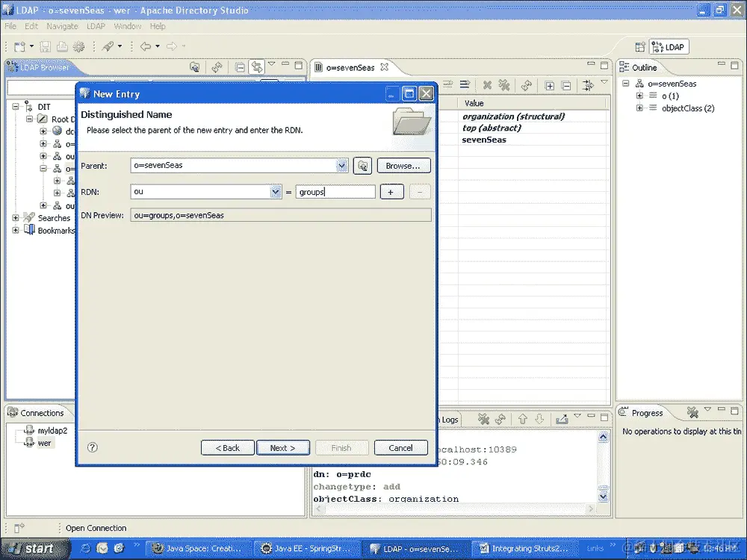
Task: Open the LDAP menu
Action: (x=96, y=26)
